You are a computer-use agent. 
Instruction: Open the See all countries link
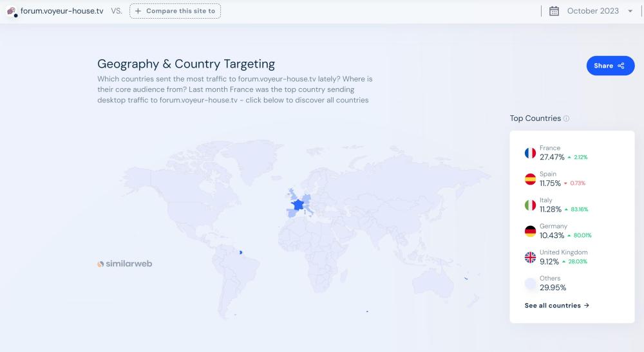556,306
